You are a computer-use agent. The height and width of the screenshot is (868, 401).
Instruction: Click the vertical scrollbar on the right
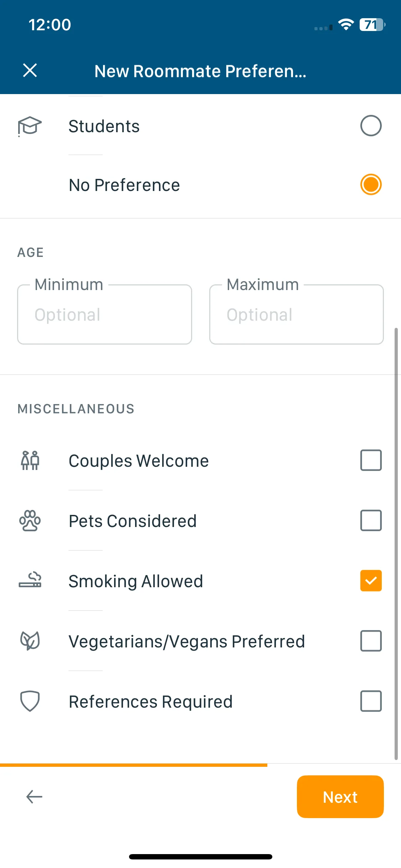(396, 544)
